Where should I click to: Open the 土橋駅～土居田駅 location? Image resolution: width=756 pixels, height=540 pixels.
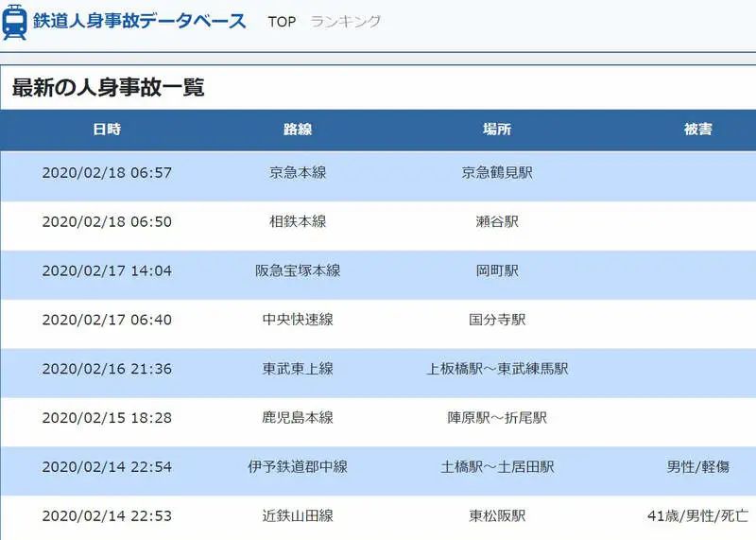[x=497, y=467]
